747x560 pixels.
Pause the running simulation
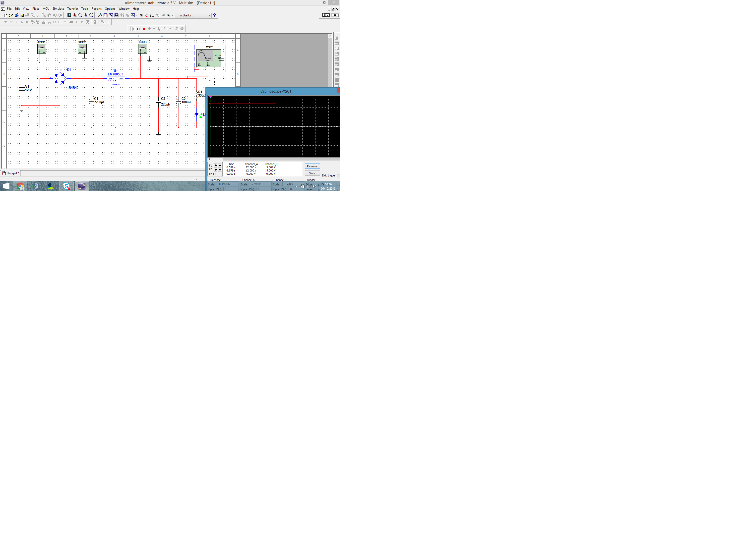pyautogui.click(x=138, y=29)
